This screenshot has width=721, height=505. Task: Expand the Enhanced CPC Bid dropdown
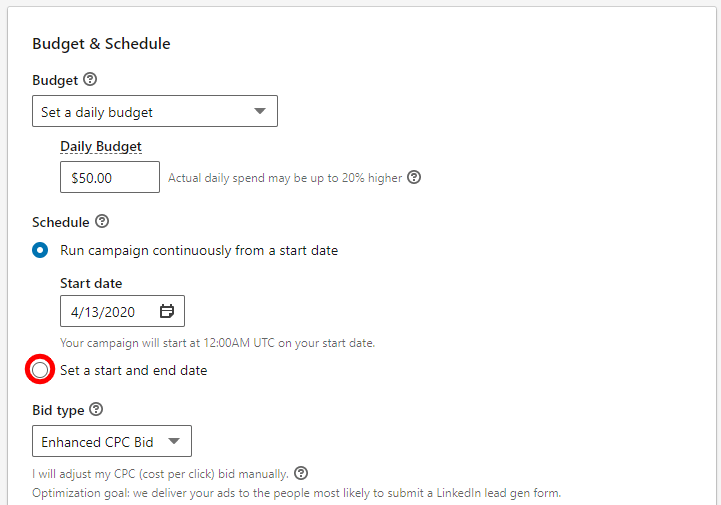tap(112, 442)
